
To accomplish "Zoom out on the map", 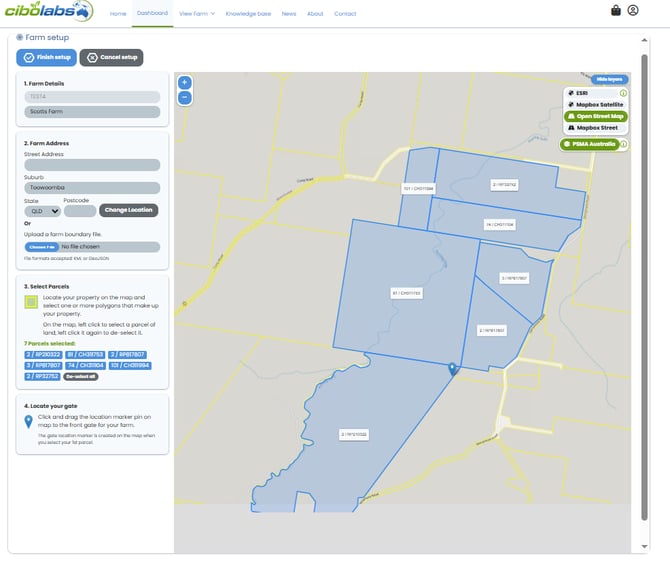I will [185, 97].
